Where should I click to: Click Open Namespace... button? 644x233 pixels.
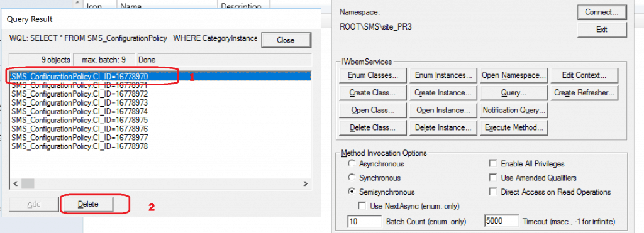pyautogui.click(x=514, y=75)
